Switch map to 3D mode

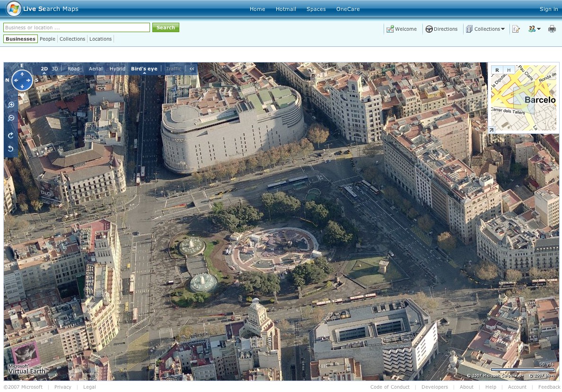[x=54, y=69]
